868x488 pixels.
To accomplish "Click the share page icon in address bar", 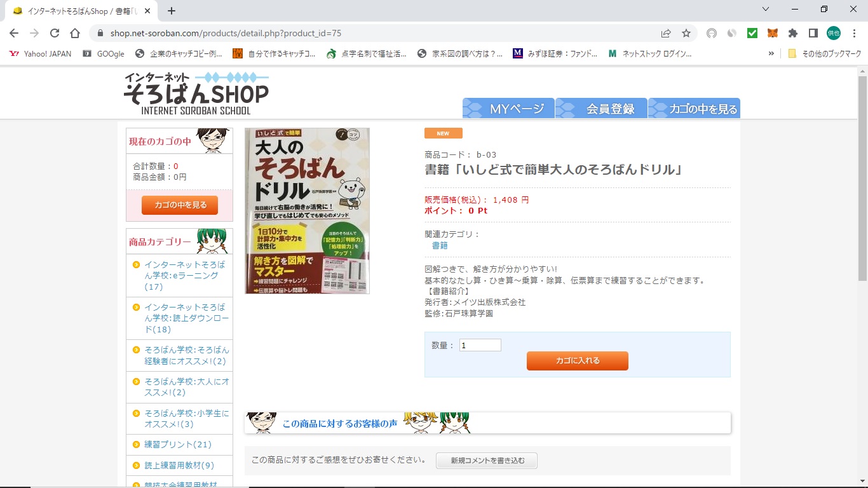I will (666, 33).
